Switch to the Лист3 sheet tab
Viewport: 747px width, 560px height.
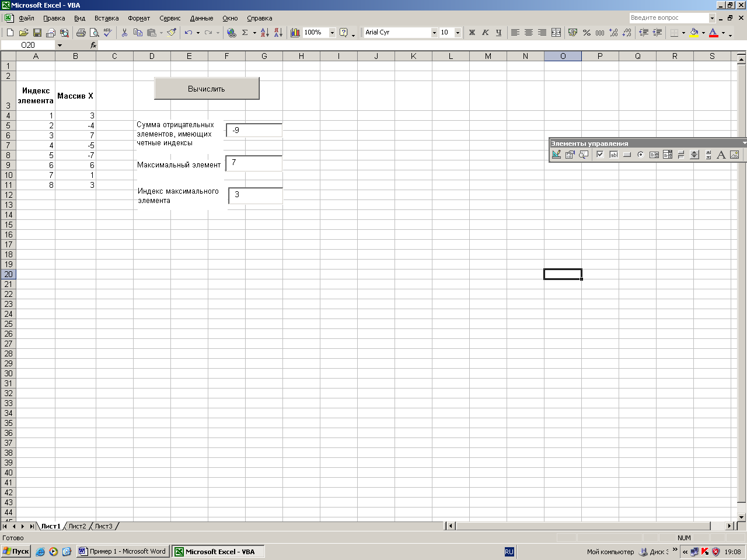coord(103,526)
